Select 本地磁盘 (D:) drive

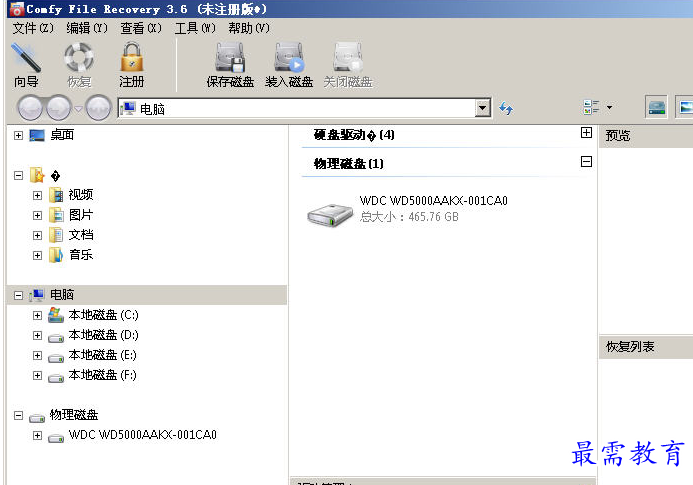click(103, 335)
